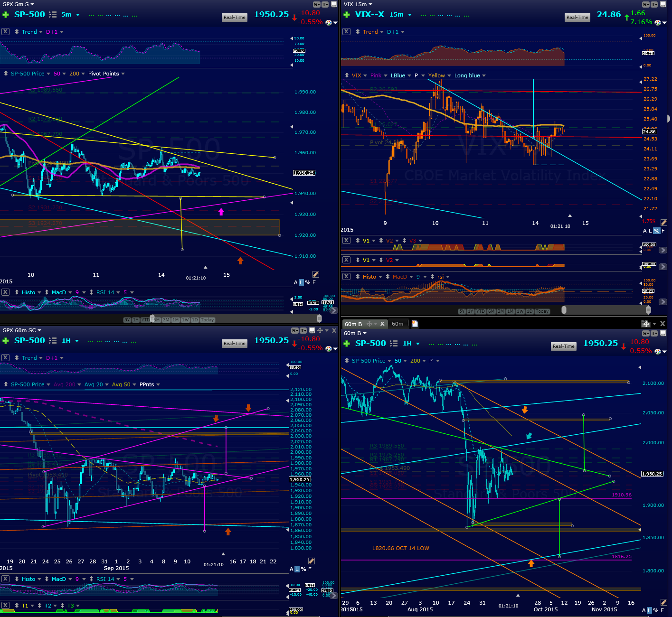Add symbol with green plus in 60m B panel
Screen dimensions: 672x617
(x=347, y=344)
